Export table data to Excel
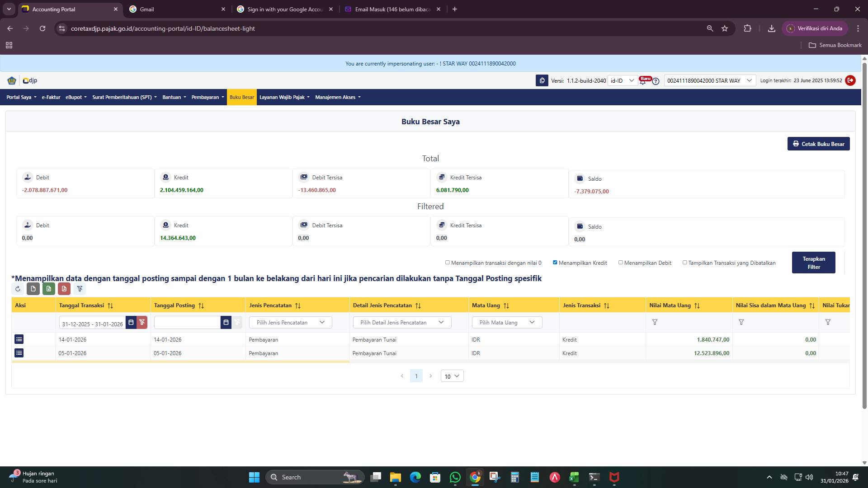 click(x=49, y=289)
